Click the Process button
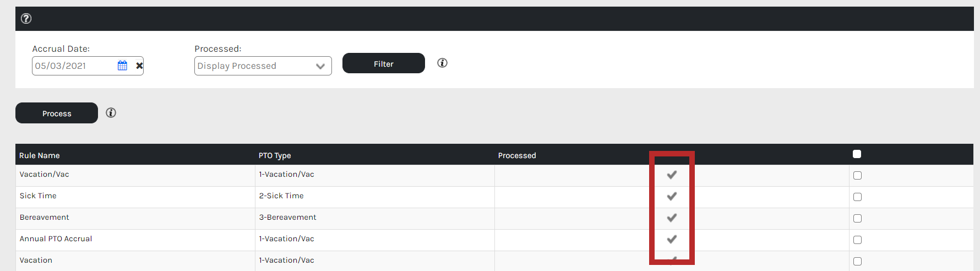Image resolution: width=980 pixels, height=271 pixels. [x=57, y=113]
